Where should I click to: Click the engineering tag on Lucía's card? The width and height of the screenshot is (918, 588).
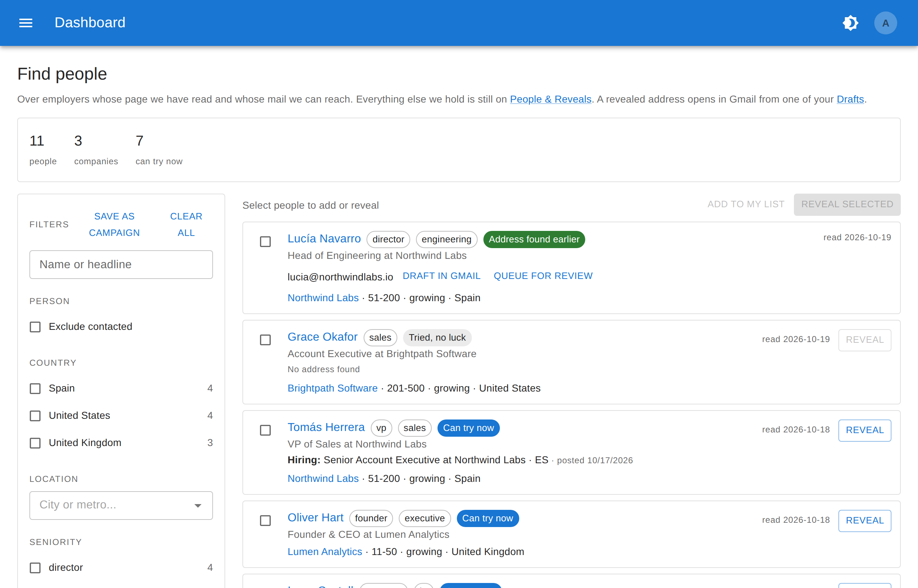(446, 240)
